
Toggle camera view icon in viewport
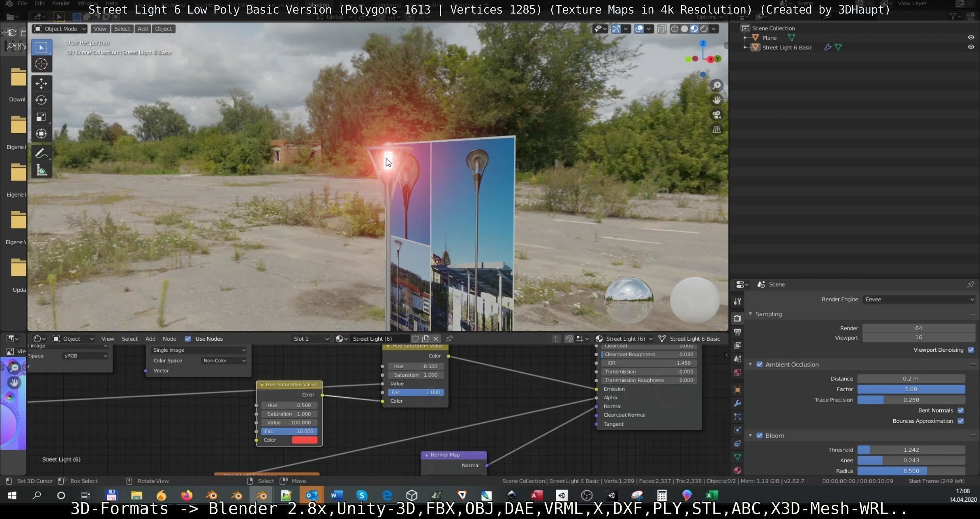coord(717,115)
